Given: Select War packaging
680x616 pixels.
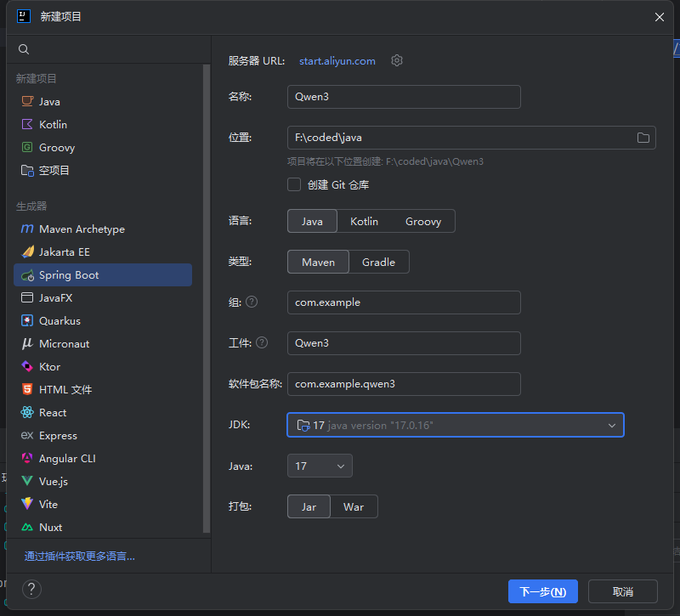Looking at the screenshot, I should coord(354,506).
